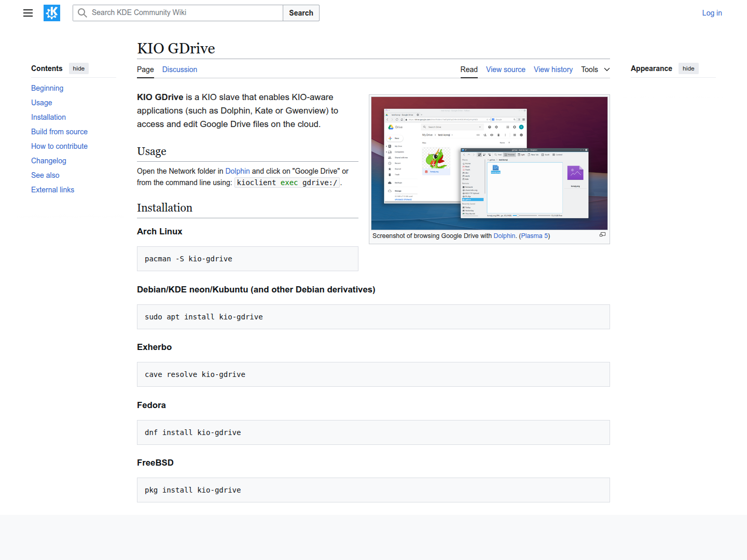The width and height of the screenshot is (747, 560).
Task: Open the hamburger main menu
Action: tap(28, 13)
